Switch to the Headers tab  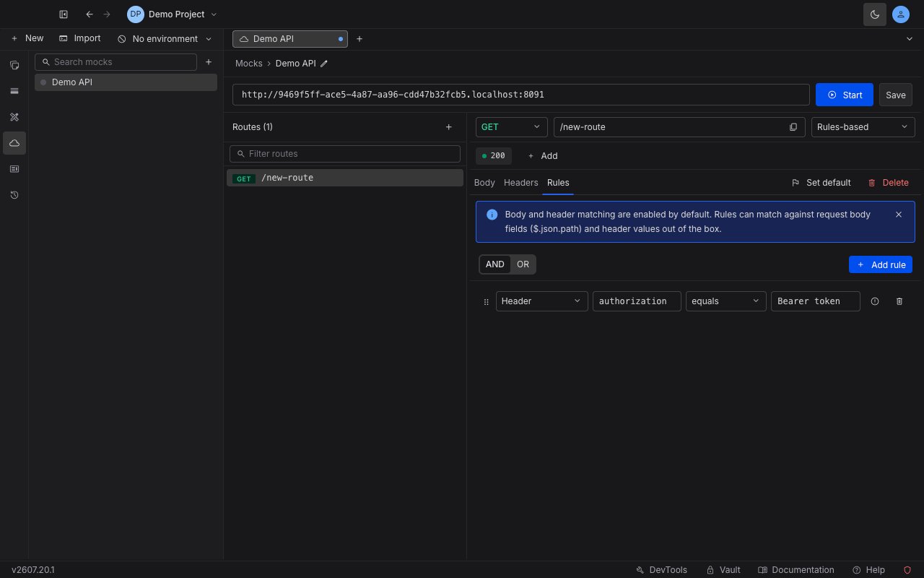521,183
